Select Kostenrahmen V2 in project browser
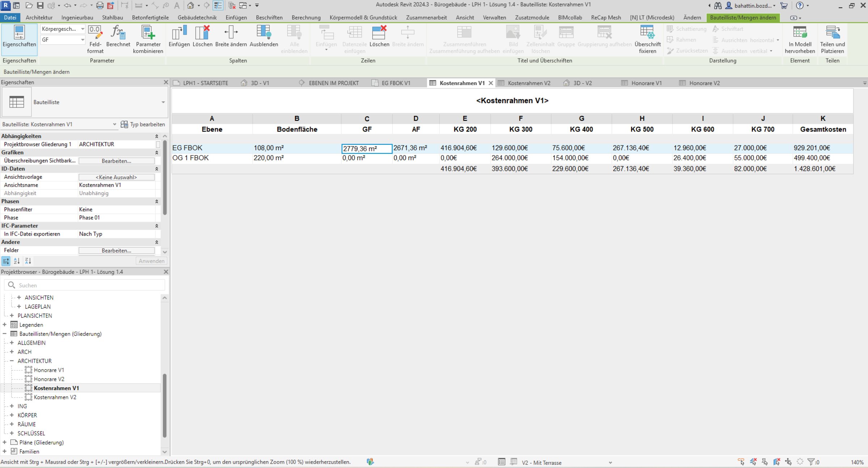This screenshot has height=468, width=868. click(55, 397)
